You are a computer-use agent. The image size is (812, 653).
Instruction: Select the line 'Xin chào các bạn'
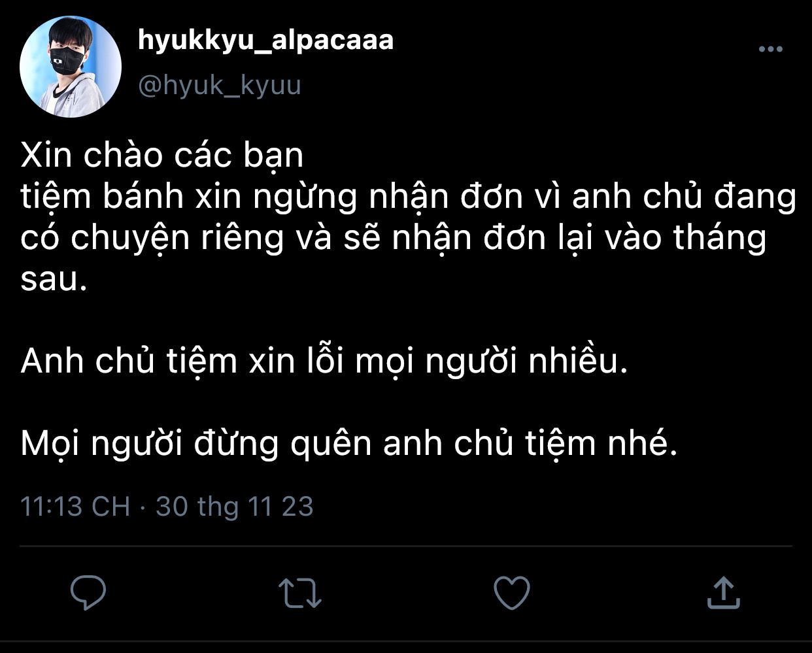point(162,156)
